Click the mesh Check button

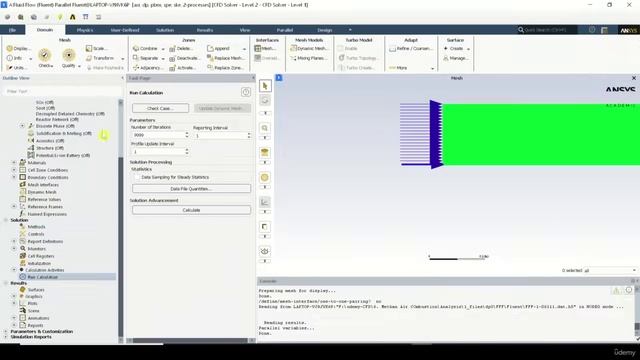tap(45, 58)
